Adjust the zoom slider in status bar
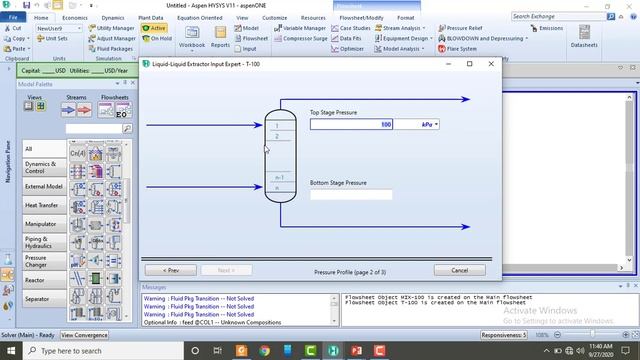The width and height of the screenshot is (640, 360). click(x=592, y=335)
